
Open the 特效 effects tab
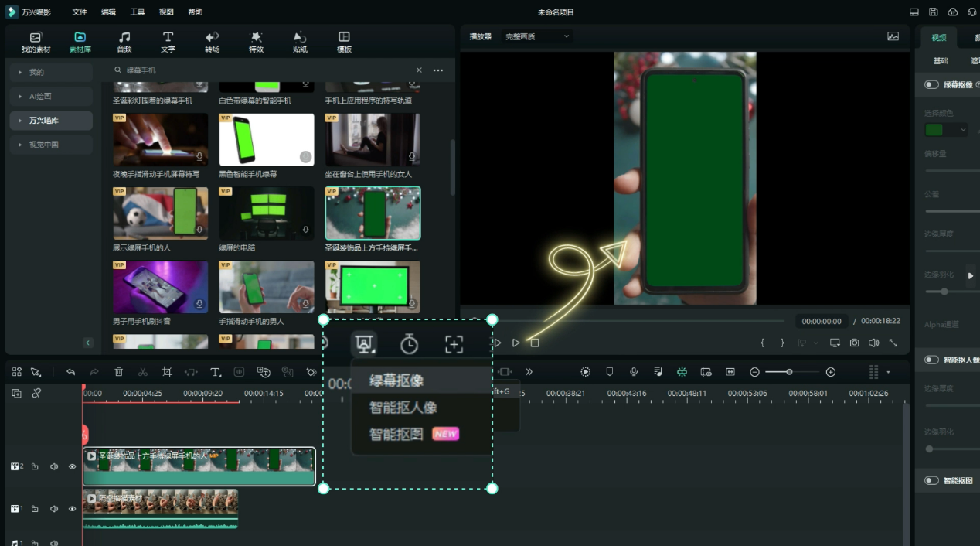tap(256, 42)
